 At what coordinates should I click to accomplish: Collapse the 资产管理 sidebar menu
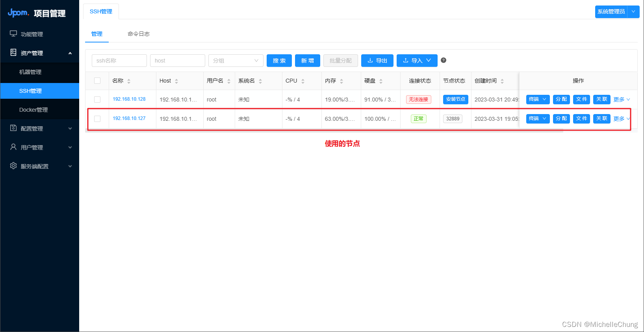(70, 53)
